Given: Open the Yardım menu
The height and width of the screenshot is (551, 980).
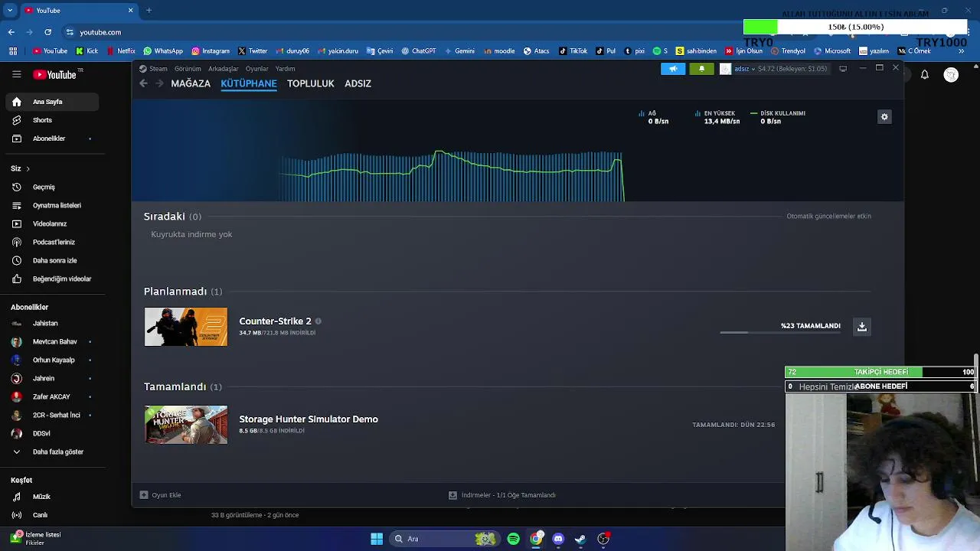Looking at the screenshot, I should [x=285, y=69].
